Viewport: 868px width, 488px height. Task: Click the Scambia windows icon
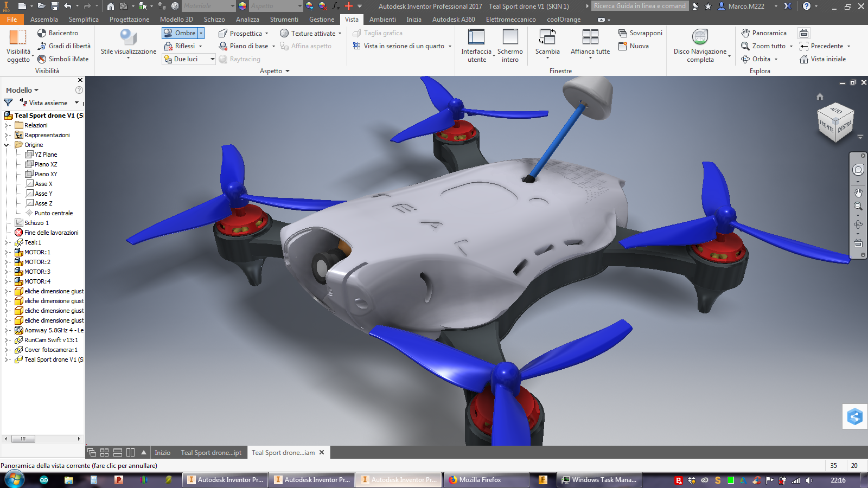[547, 37]
